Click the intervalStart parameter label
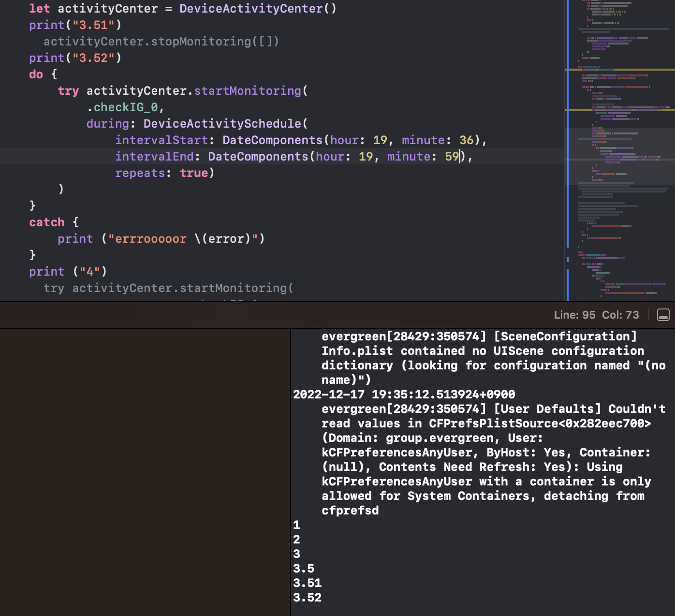 [x=161, y=140]
